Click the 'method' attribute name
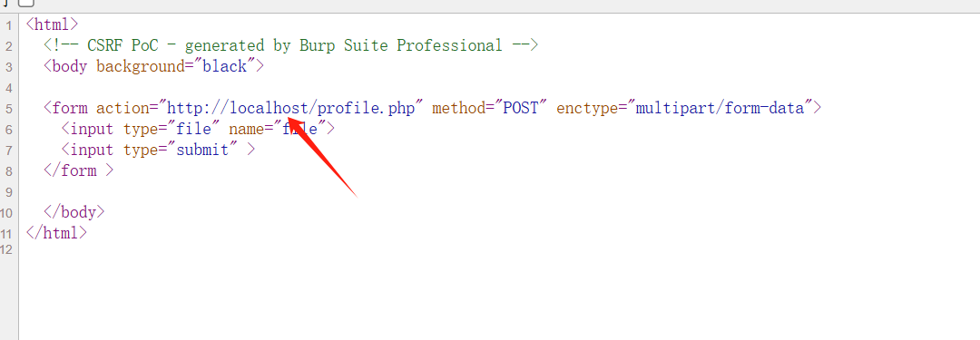The height and width of the screenshot is (340, 980). point(458,108)
